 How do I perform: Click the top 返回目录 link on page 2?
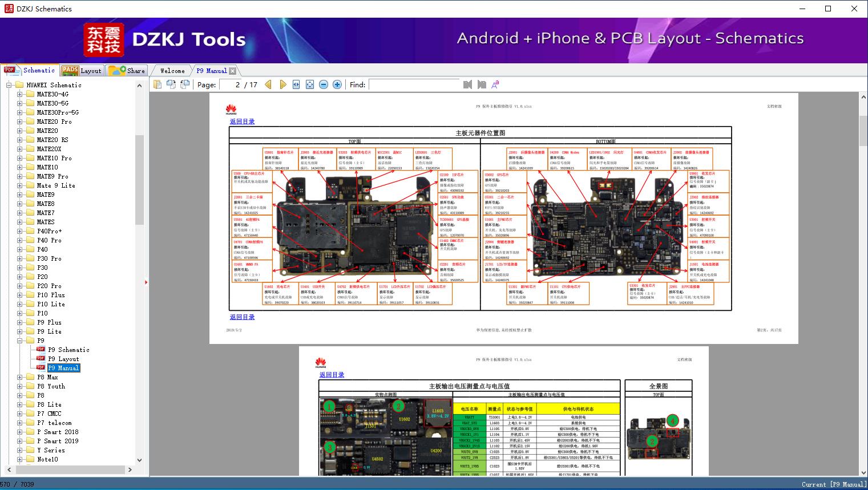click(x=242, y=122)
